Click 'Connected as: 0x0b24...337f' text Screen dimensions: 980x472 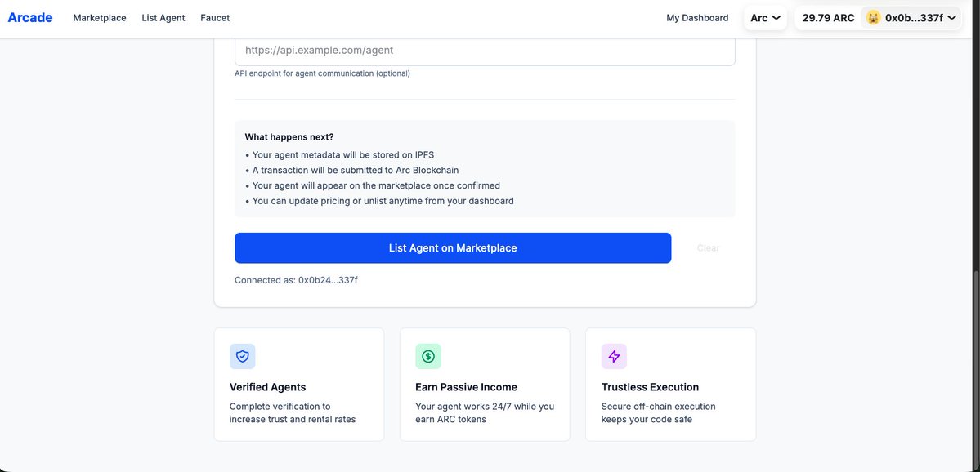pyautogui.click(x=296, y=280)
